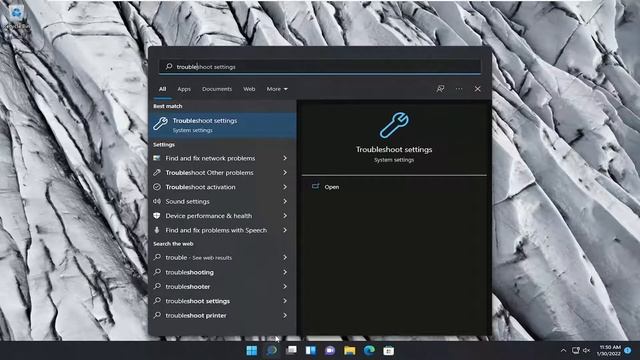The width and height of the screenshot is (640, 360).
Task: Open Microsoft Store from the taskbar
Action: tap(389, 351)
